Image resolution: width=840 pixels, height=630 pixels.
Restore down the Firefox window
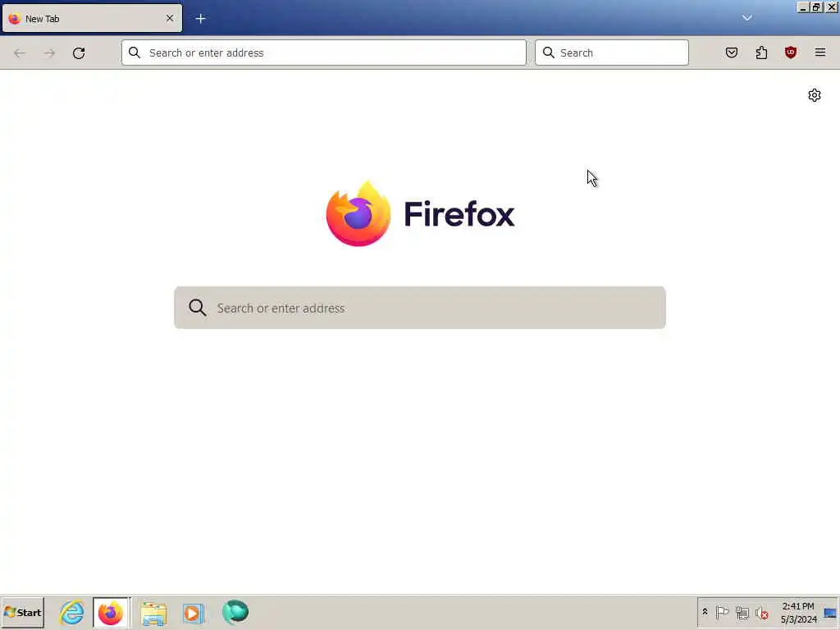[x=816, y=7]
